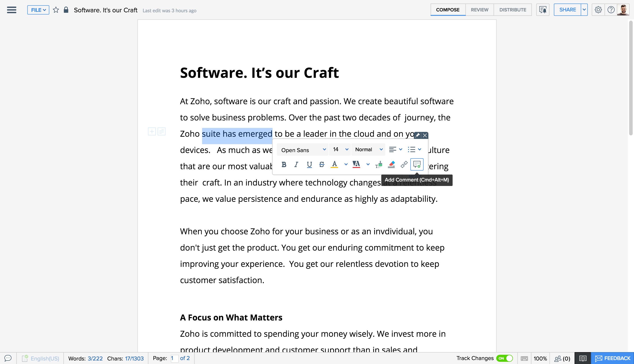634x364 pixels.
Task: Open the hamburger menu icon
Action: click(11, 10)
